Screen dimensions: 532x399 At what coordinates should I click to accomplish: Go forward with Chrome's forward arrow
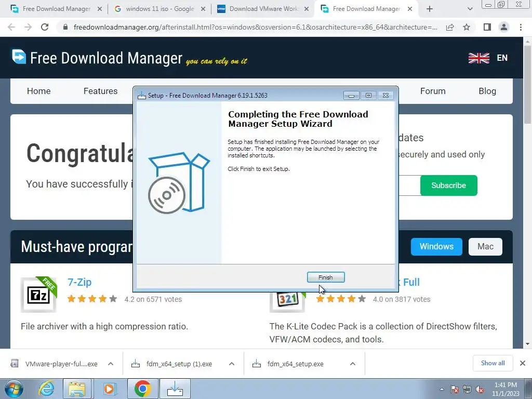(x=28, y=27)
